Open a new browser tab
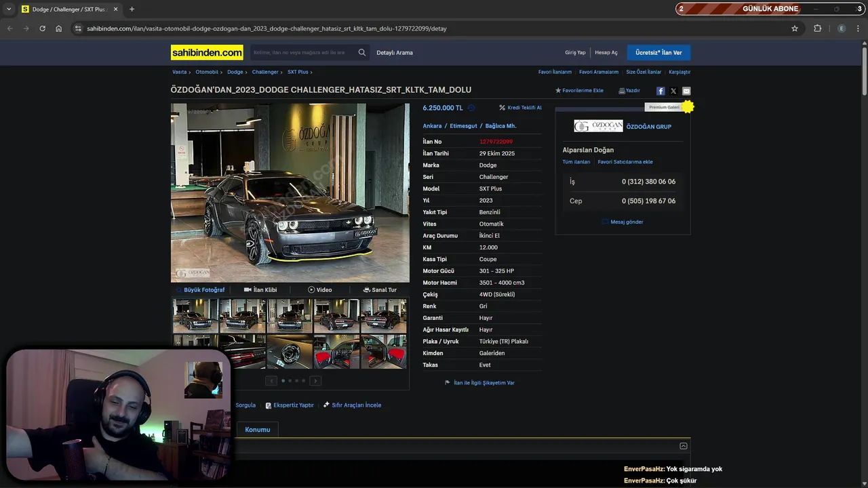The width and height of the screenshot is (868, 488). [x=132, y=9]
